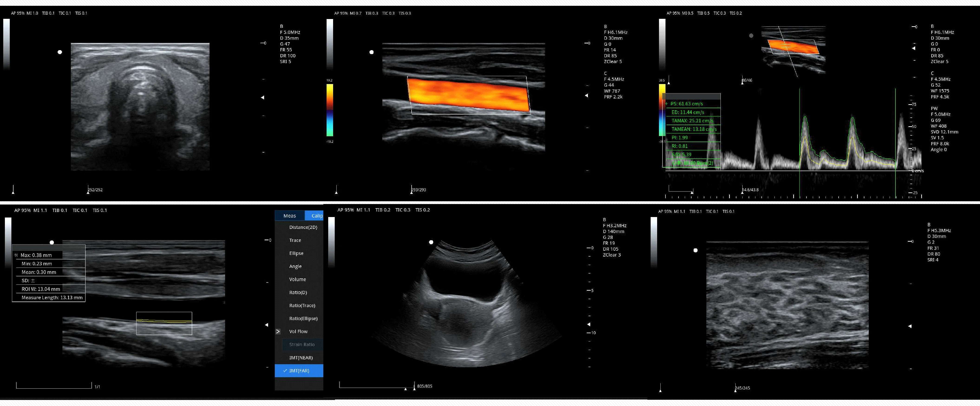The image size is (980, 406).
Task: Click the color Doppler velocity scale bar
Action: pos(329,110)
